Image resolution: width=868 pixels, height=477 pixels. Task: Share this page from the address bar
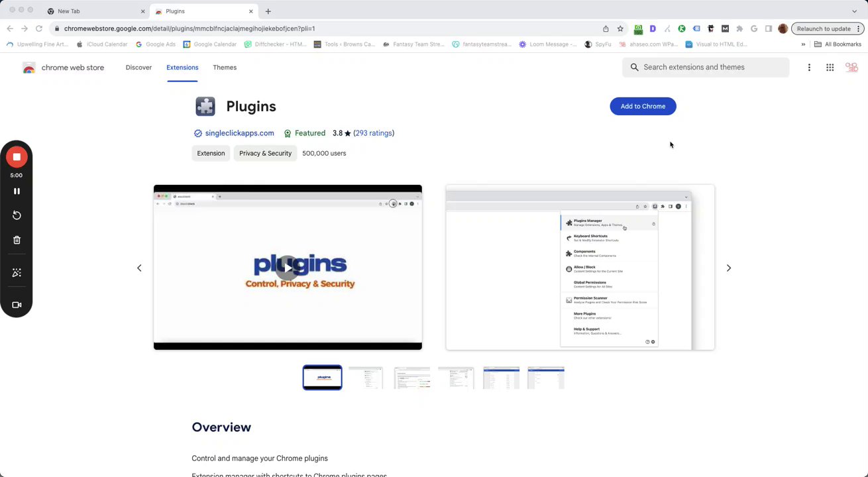click(x=606, y=28)
